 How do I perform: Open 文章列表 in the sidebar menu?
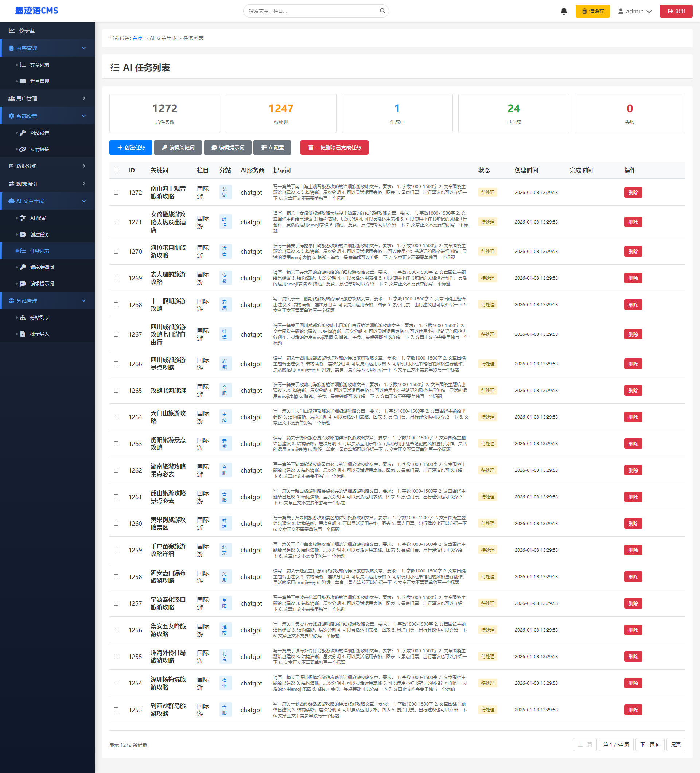(x=39, y=65)
